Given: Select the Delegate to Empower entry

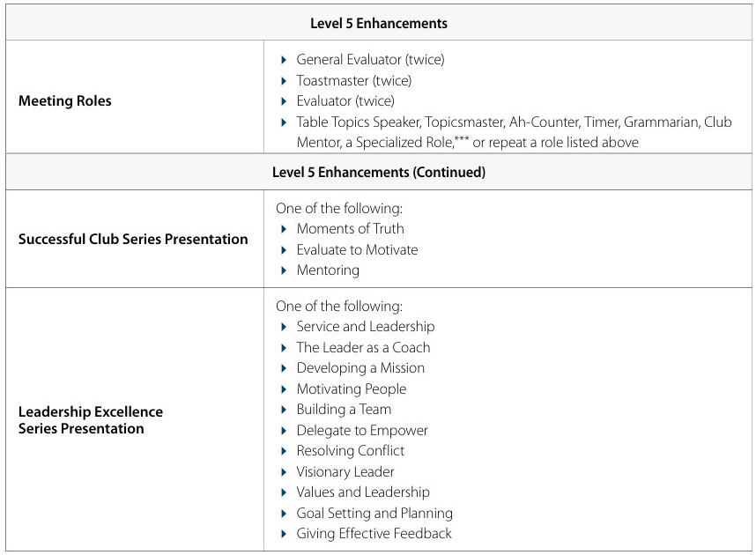Looking at the screenshot, I should (362, 431).
